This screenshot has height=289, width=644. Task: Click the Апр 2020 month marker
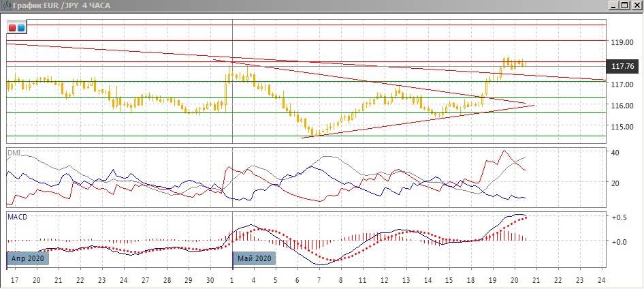[28, 259]
